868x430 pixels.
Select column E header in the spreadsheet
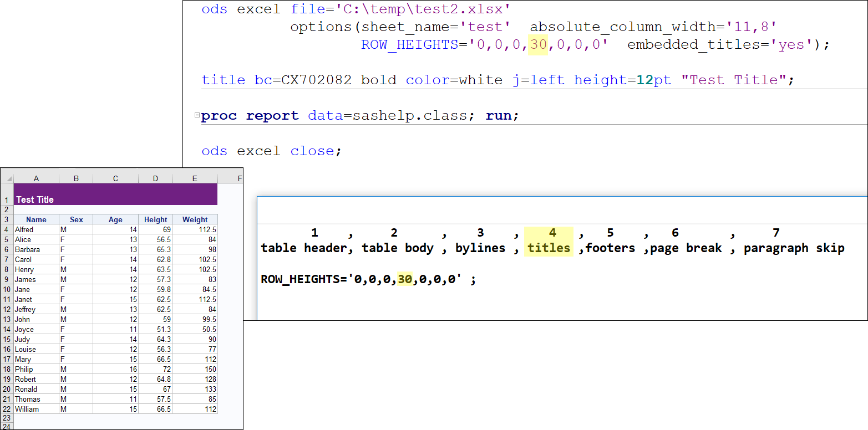click(x=195, y=178)
